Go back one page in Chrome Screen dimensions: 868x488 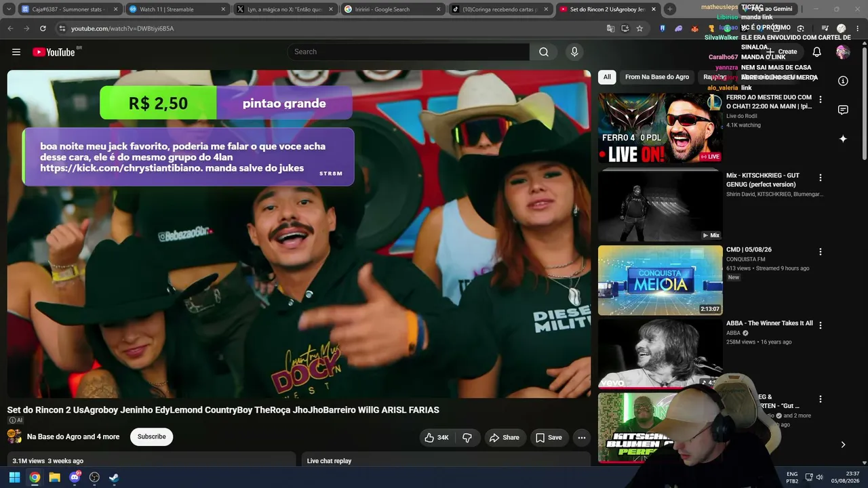click(10, 28)
